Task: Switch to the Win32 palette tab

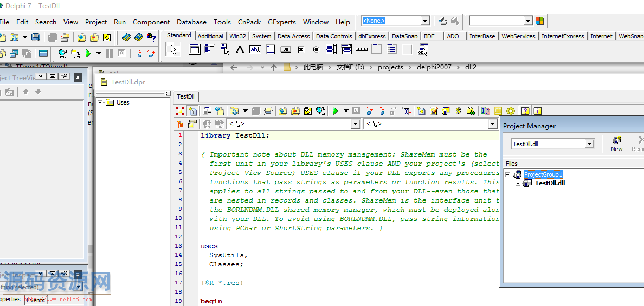Action: (x=238, y=36)
